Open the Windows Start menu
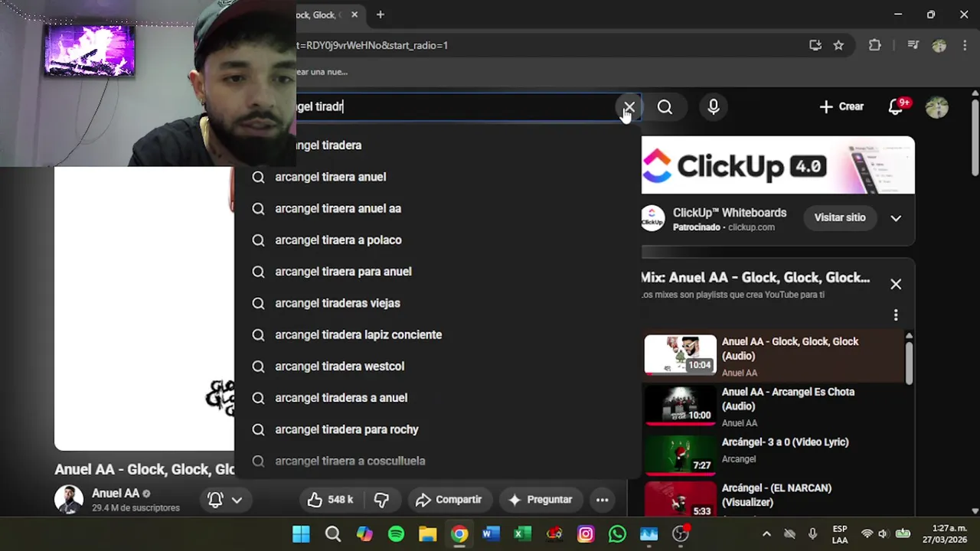This screenshot has width=980, height=551. [301, 534]
